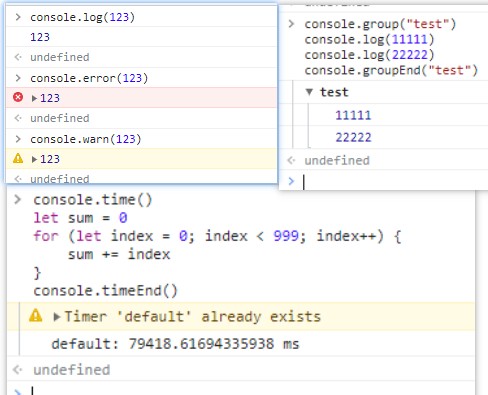Click undefined result below console.log 123 output
Screen dimensions: 488x395
point(60,57)
